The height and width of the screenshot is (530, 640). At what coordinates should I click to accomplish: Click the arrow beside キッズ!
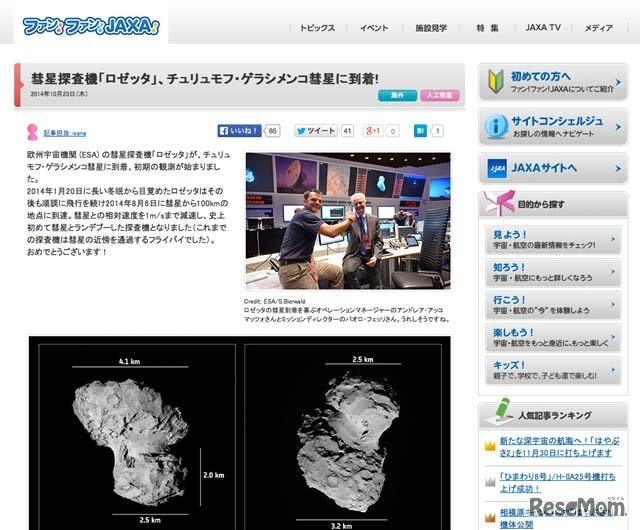tap(613, 370)
